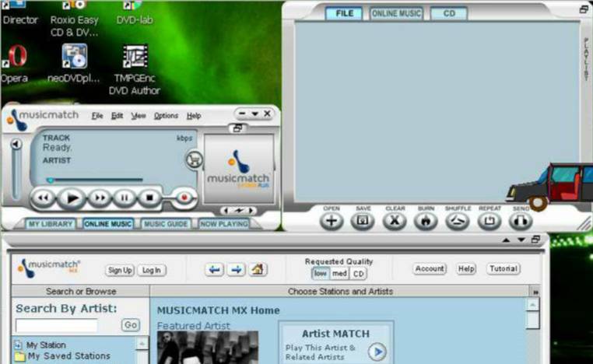Switch to the ONLINE MUSIC player tab
This screenshot has width=593, height=364.
point(108,224)
